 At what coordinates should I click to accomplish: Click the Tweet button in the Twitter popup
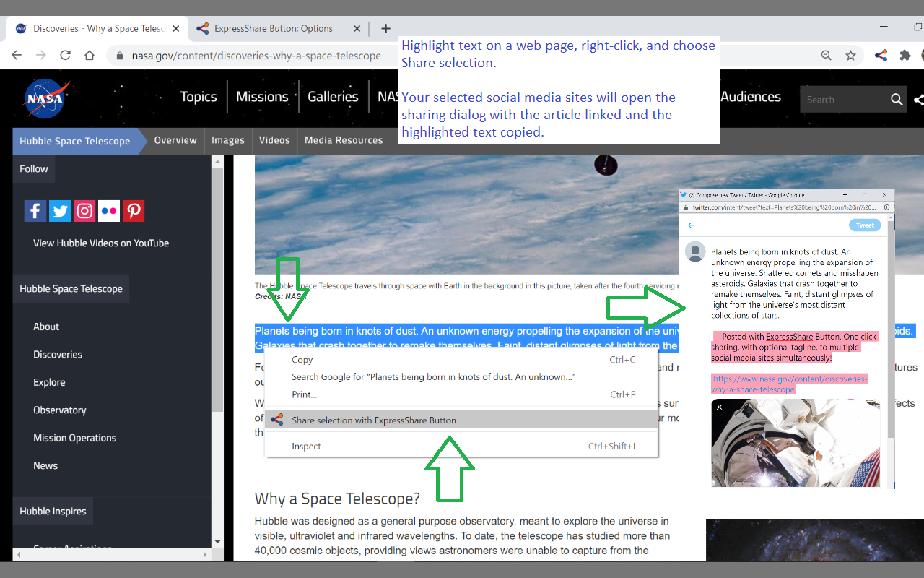[864, 225]
